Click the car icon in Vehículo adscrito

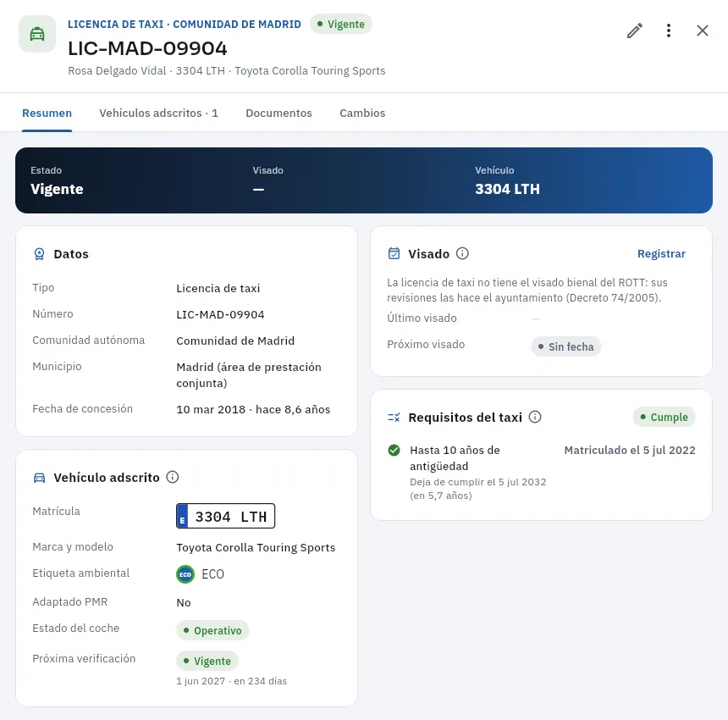tap(40, 478)
